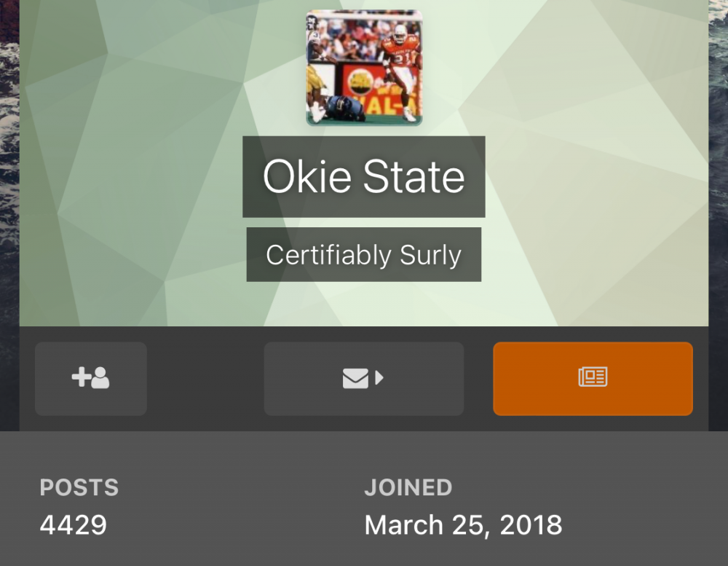
Task: Open the small arrow beside the envelope
Action: (379, 378)
